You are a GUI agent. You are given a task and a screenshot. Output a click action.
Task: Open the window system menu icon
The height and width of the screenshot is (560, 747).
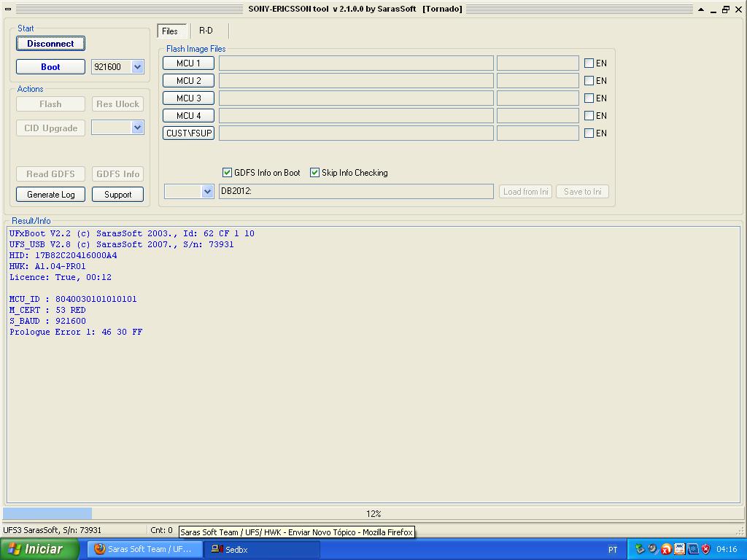click(x=8, y=9)
